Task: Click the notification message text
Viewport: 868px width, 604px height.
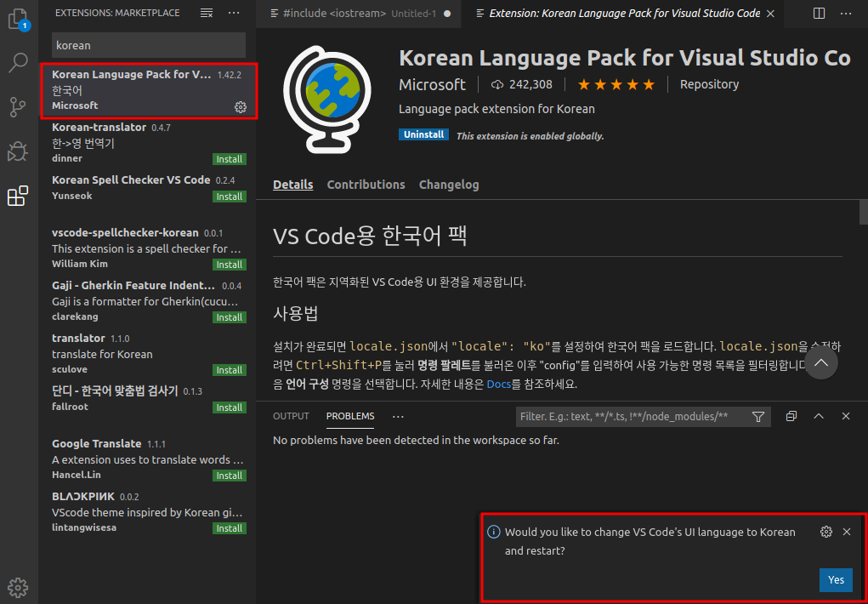Action: click(650, 541)
